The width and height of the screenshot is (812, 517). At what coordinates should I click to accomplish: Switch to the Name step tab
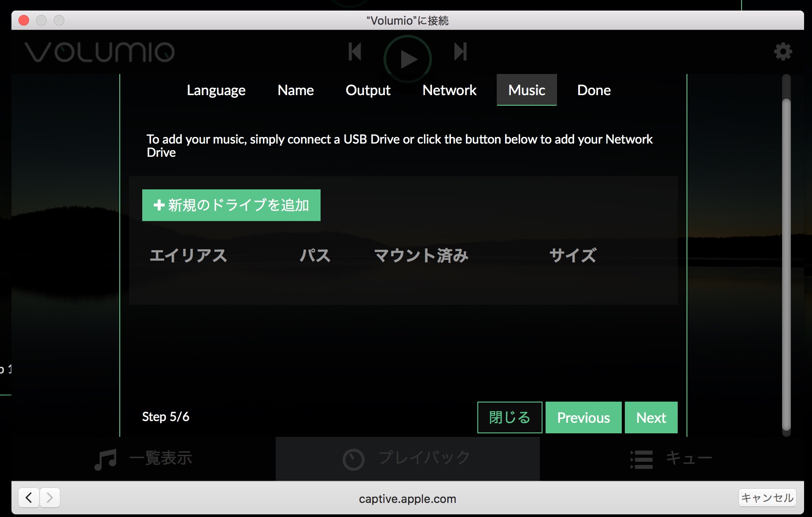(x=295, y=90)
